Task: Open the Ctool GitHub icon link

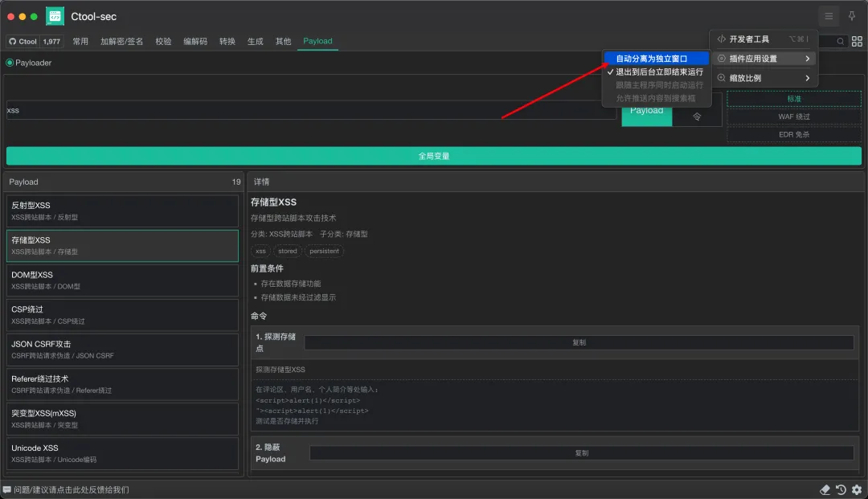Action: coord(13,42)
